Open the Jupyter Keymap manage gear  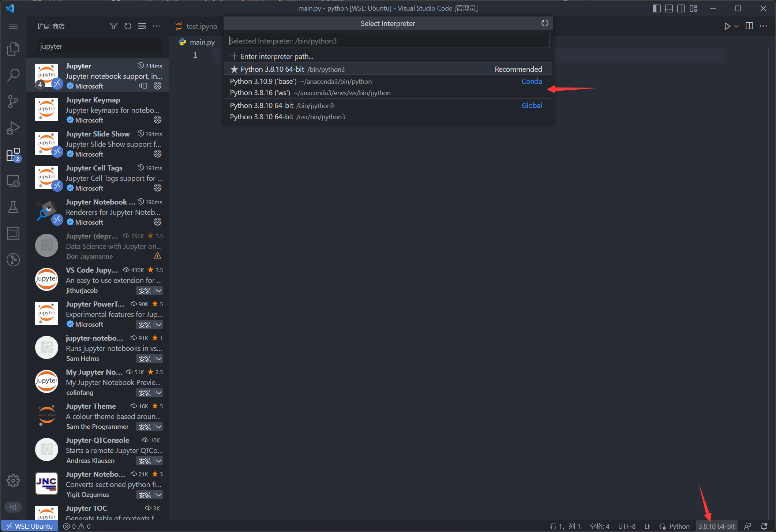tap(157, 120)
